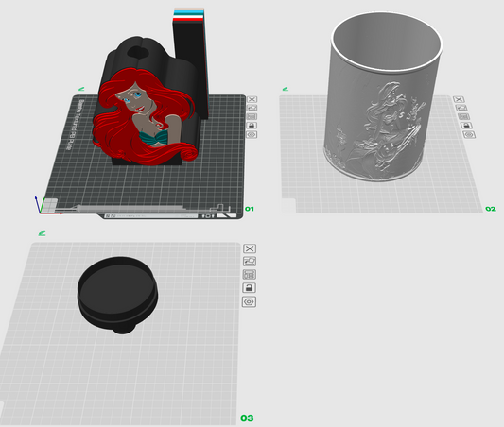This screenshot has width=504, height=427.
Task: Select the tall prime tower on plate 01
Action: [190, 64]
